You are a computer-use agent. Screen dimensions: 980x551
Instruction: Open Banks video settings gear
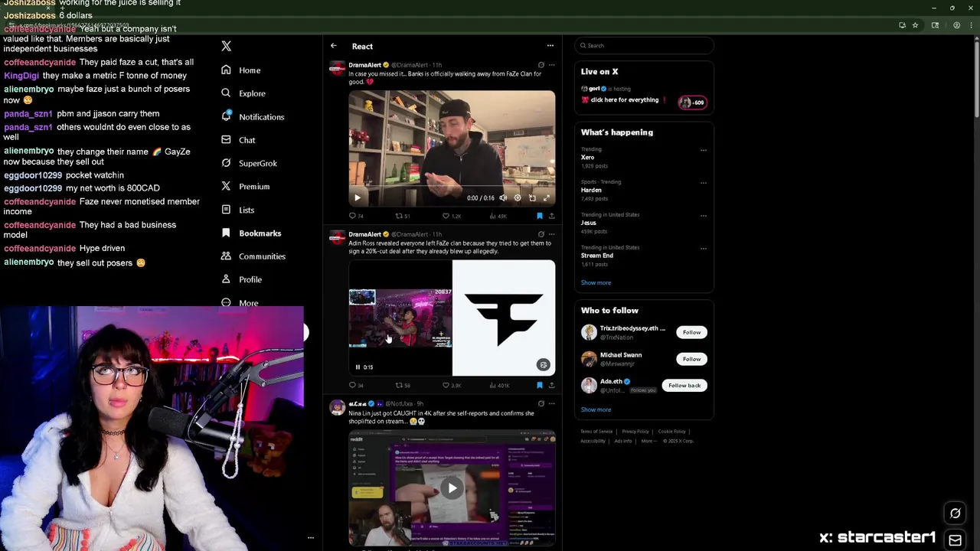(x=518, y=198)
